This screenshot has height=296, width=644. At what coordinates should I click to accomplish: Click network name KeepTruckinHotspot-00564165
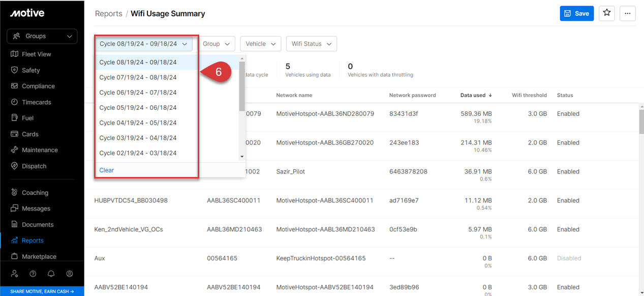click(321, 258)
